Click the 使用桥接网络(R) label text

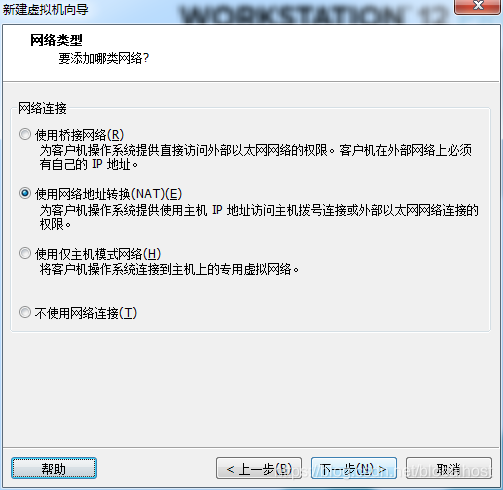[x=80, y=135]
